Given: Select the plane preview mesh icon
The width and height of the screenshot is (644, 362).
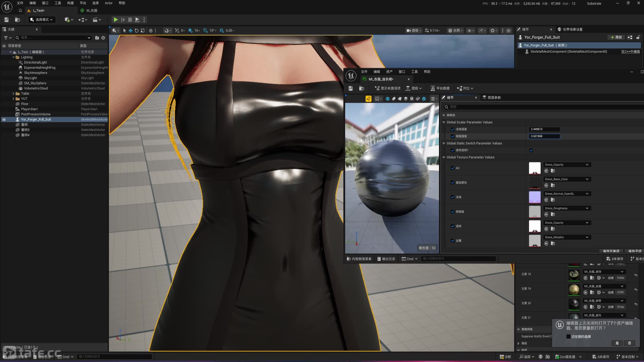Looking at the screenshot, I should 399,99.
